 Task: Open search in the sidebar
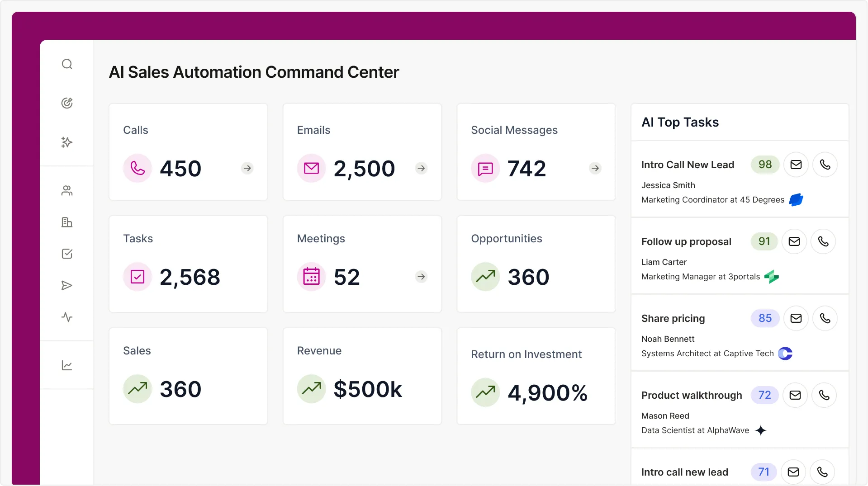pyautogui.click(x=67, y=64)
